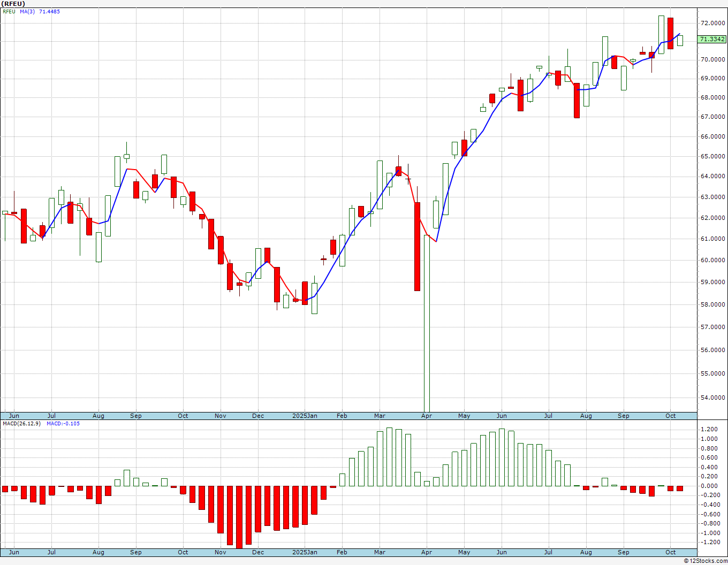
Task: Click the "63.0000" price axis label
Action: click(x=712, y=197)
